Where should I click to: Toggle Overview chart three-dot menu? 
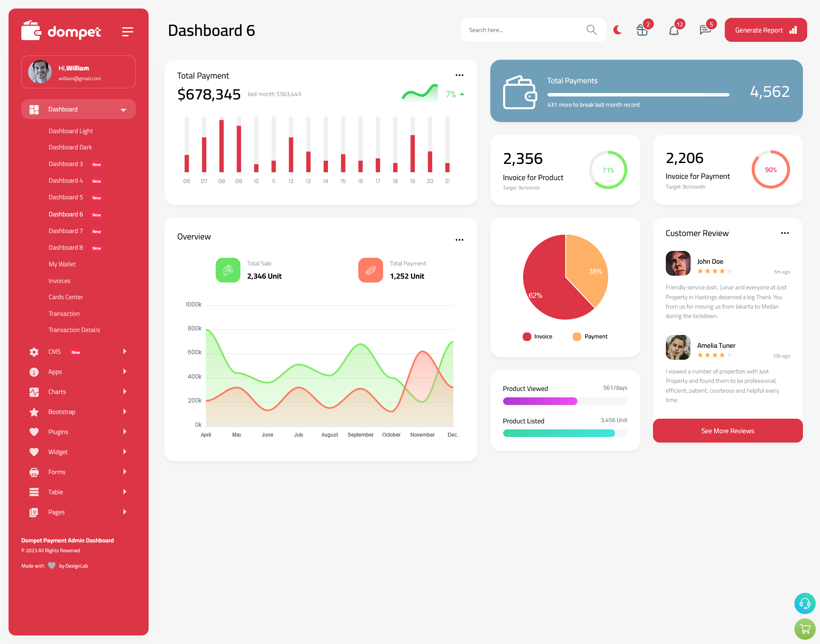(459, 239)
